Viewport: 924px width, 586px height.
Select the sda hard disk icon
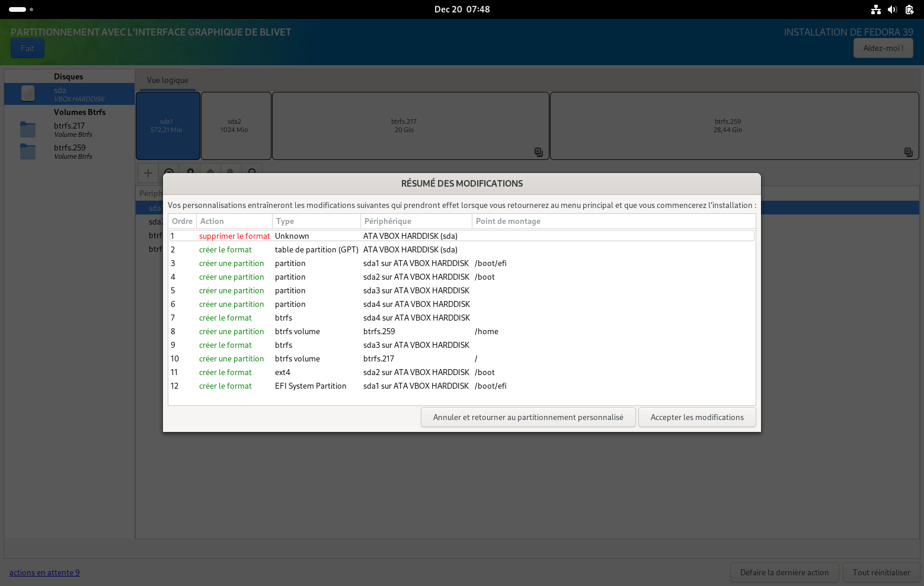(x=28, y=94)
